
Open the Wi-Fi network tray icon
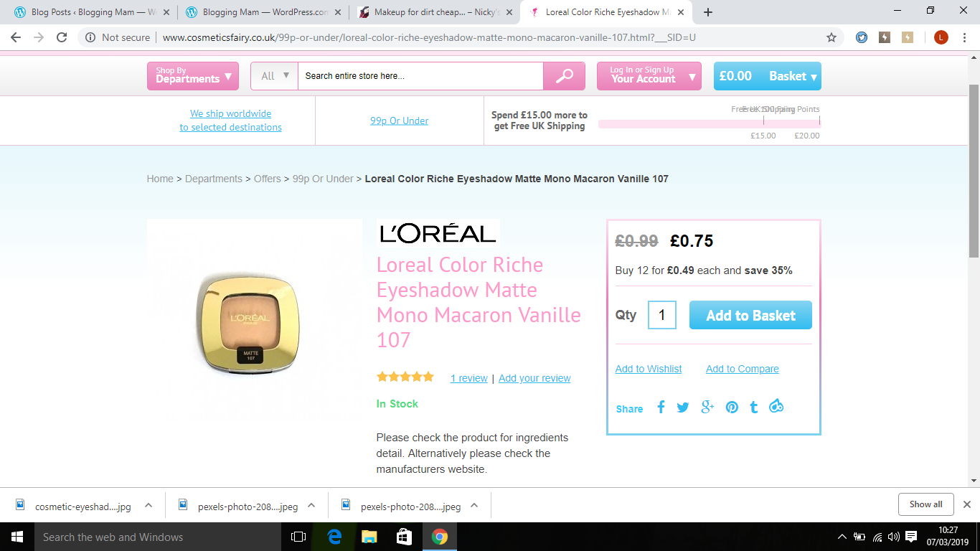pyautogui.click(x=877, y=537)
